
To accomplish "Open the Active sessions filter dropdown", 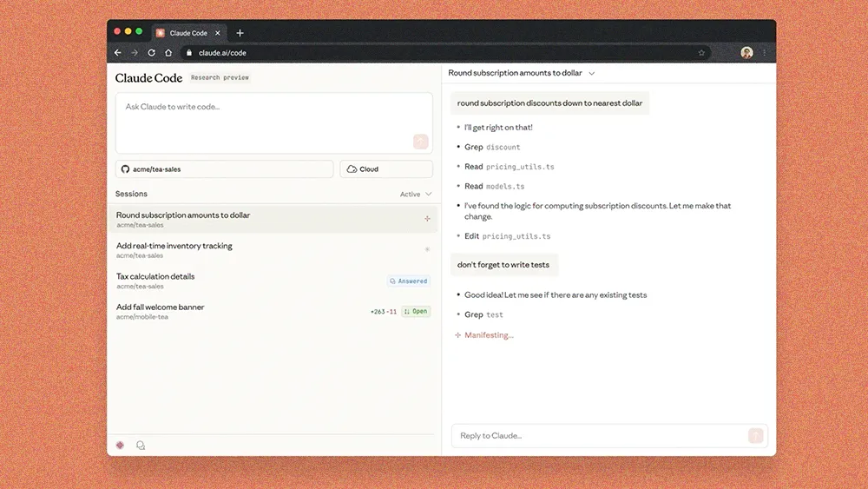I will pyautogui.click(x=415, y=194).
